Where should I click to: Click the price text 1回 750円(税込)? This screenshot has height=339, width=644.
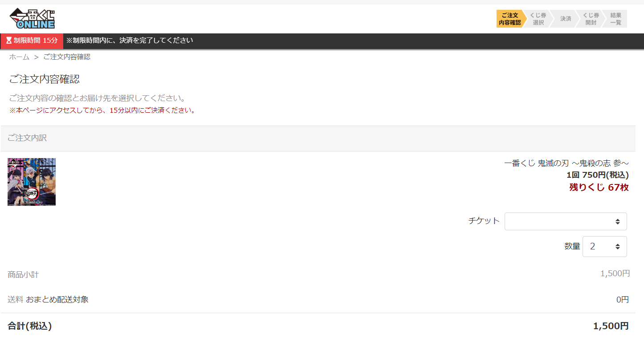click(x=598, y=175)
